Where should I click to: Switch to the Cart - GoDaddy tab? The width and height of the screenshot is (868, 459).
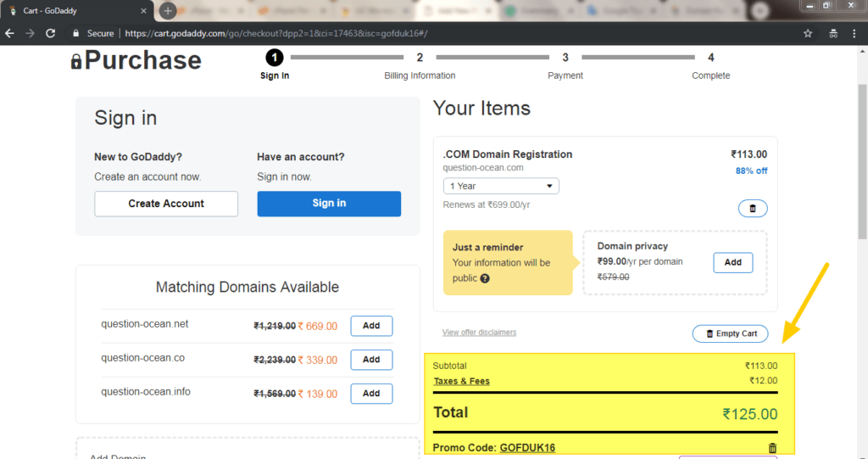pyautogui.click(x=77, y=10)
